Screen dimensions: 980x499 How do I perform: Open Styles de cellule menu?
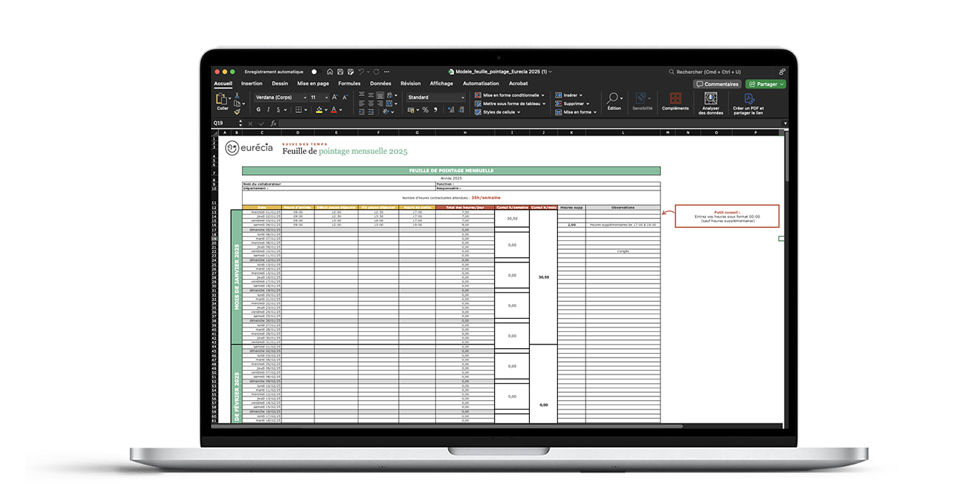pyautogui.click(x=498, y=112)
